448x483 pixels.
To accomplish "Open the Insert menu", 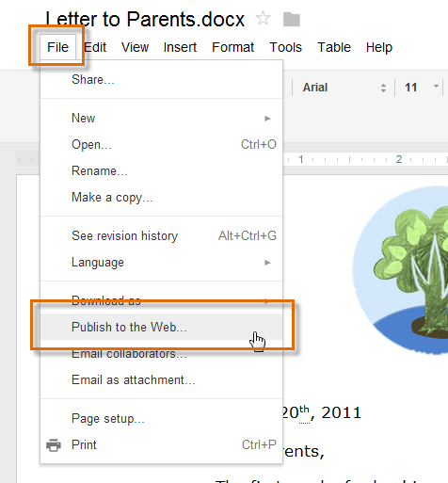I will 180,47.
